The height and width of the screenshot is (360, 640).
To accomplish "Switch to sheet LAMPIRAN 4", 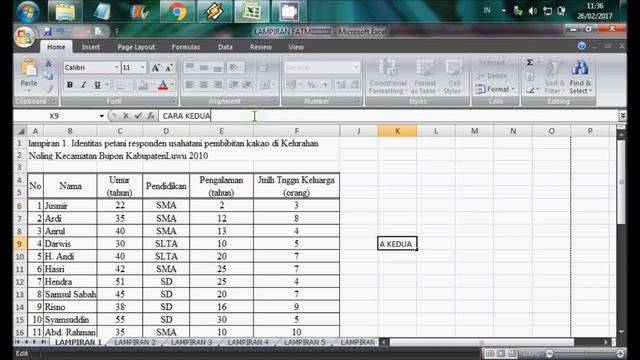I will tap(248, 342).
